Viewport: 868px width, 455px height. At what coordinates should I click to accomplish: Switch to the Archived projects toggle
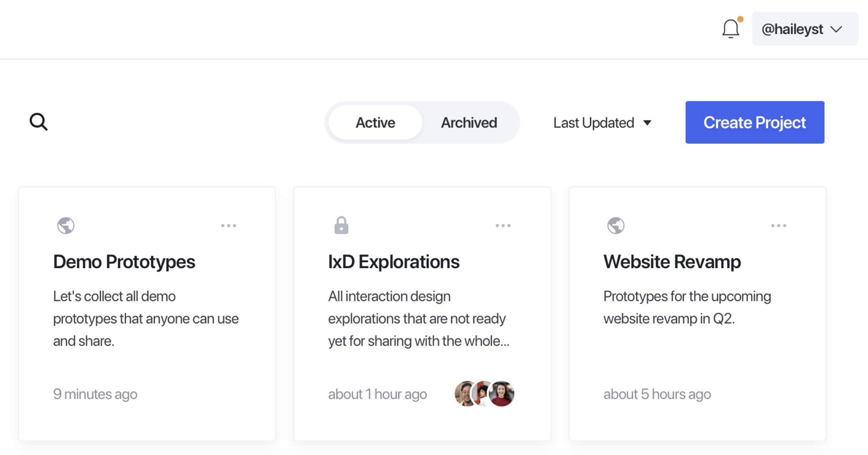[469, 123]
